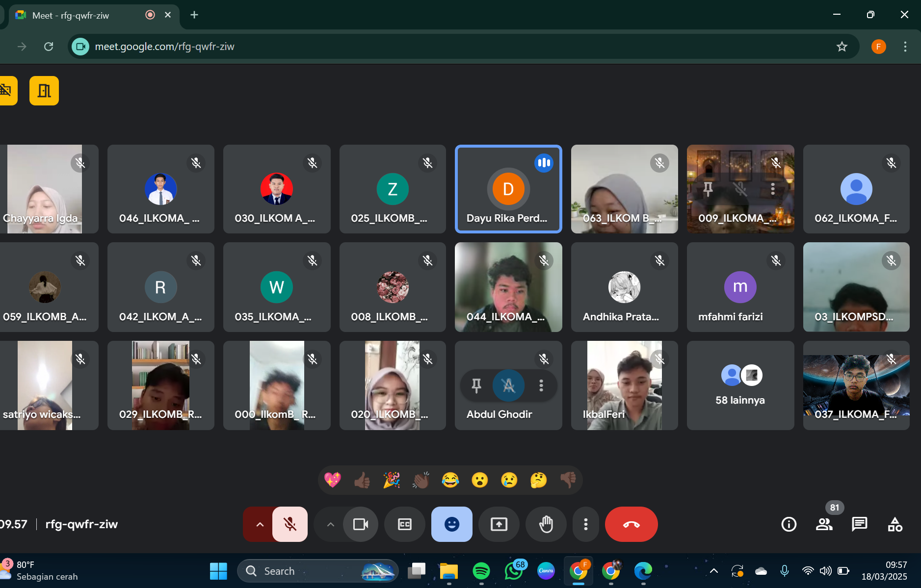
Task: Open more options menu beside hang-up
Action: (x=585, y=524)
